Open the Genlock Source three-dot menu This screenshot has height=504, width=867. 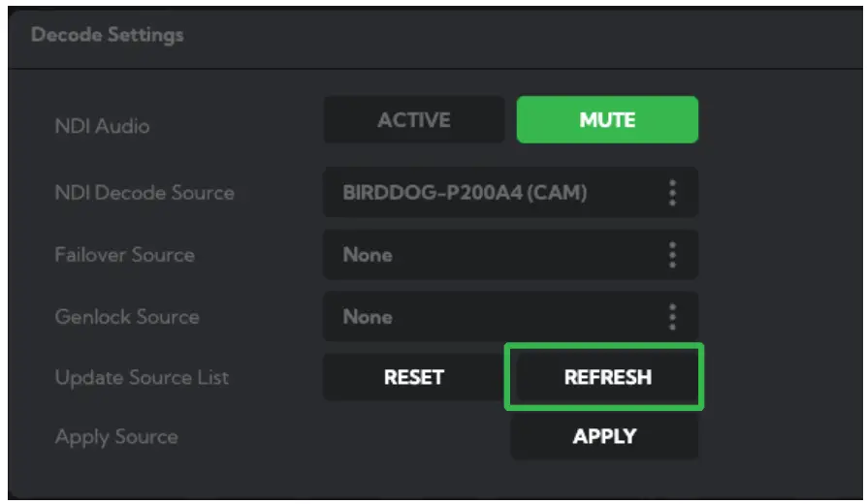(x=671, y=317)
